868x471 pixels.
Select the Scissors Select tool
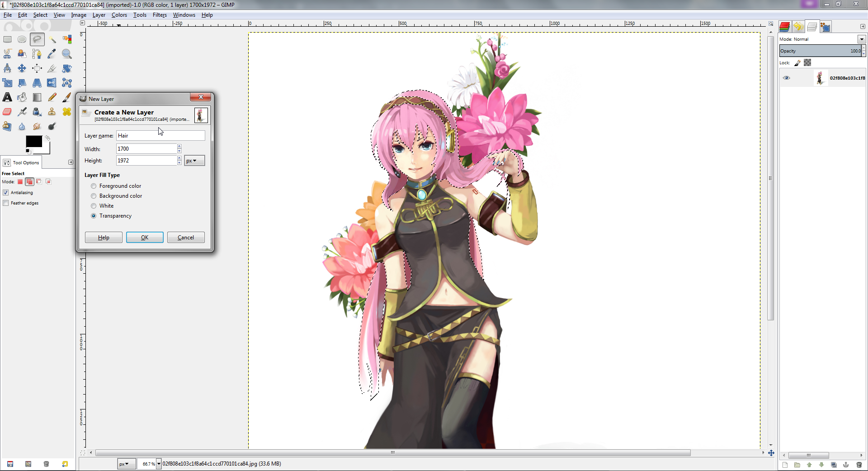point(8,54)
